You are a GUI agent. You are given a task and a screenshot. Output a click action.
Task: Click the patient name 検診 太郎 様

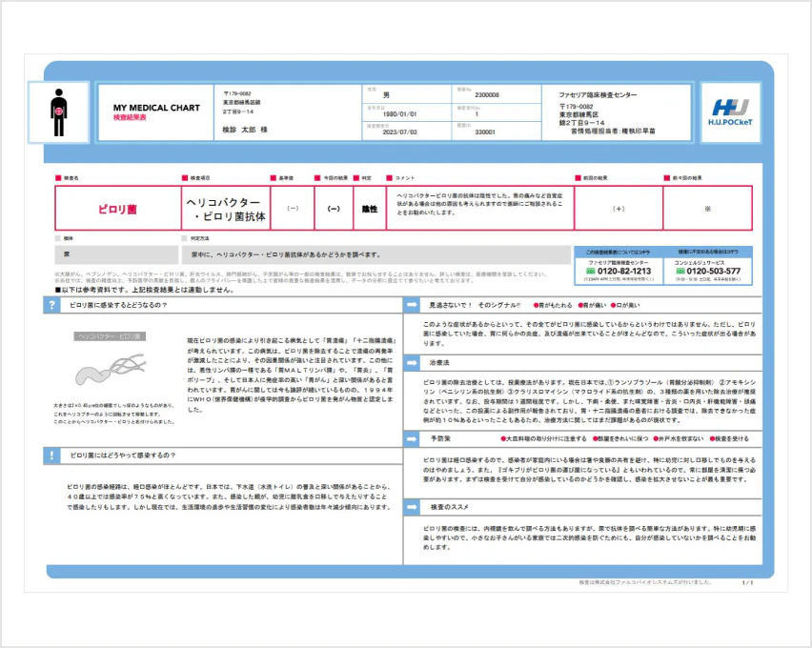245,130
